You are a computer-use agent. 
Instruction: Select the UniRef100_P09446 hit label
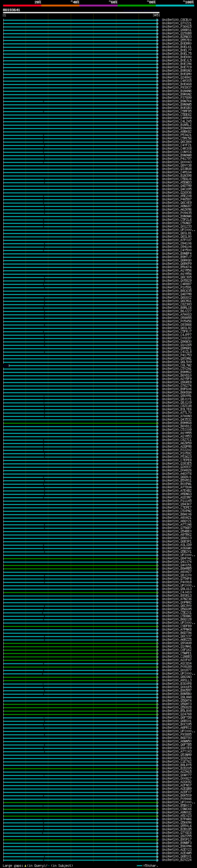click(x=176, y=799)
